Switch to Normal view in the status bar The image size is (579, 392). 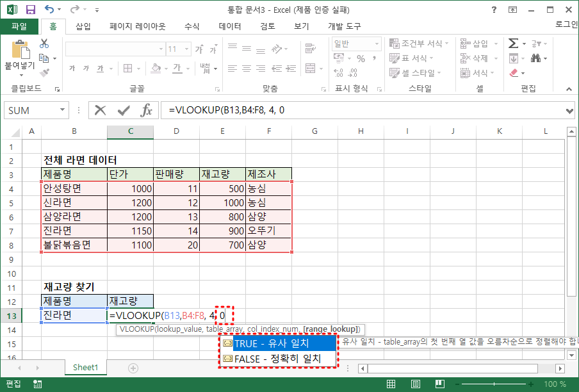click(391, 384)
